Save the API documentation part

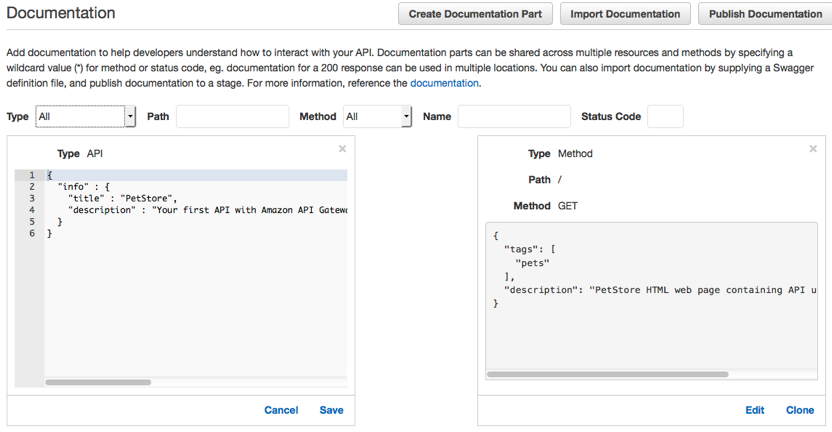point(331,410)
